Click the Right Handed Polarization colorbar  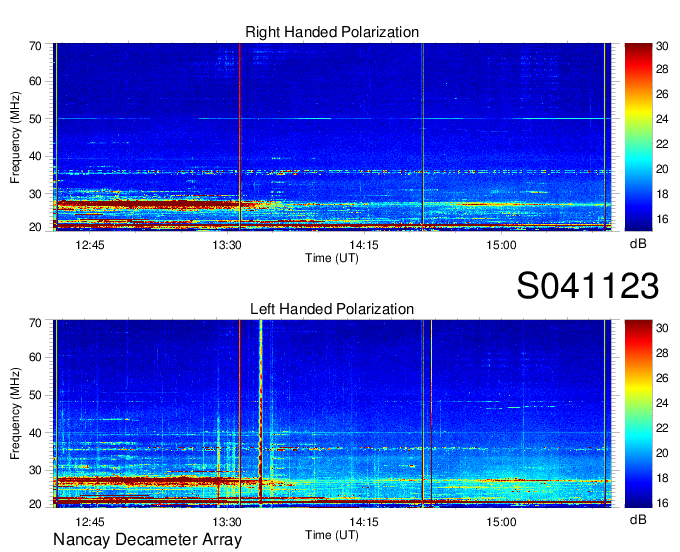[638, 137]
